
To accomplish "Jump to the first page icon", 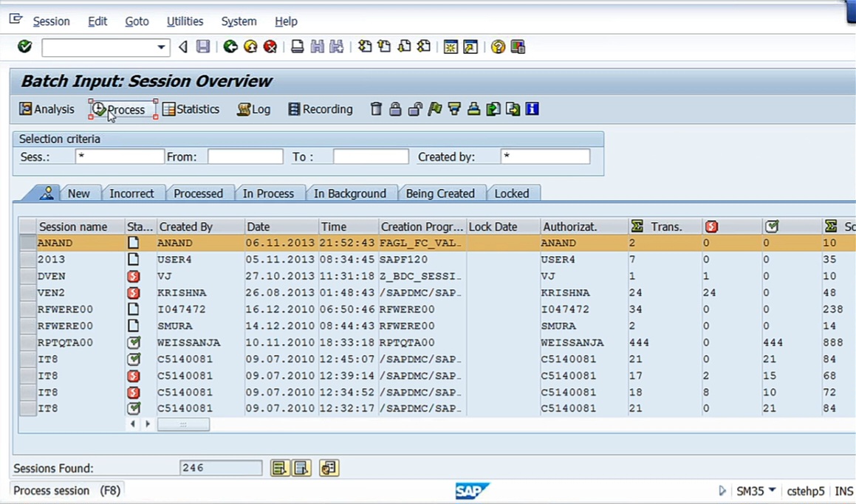I will (365, 47).
